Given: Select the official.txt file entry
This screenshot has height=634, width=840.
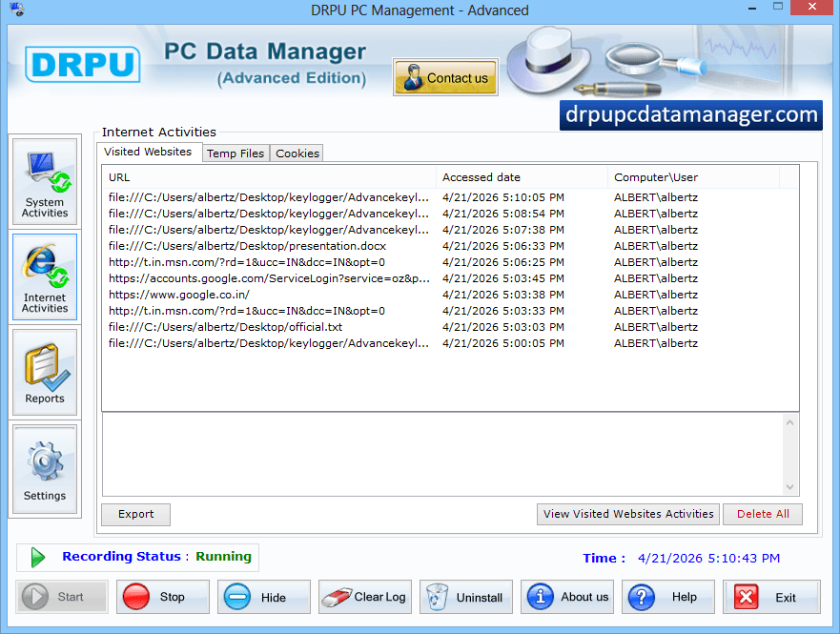Looking at the screenshot, I should coord(450,327).
